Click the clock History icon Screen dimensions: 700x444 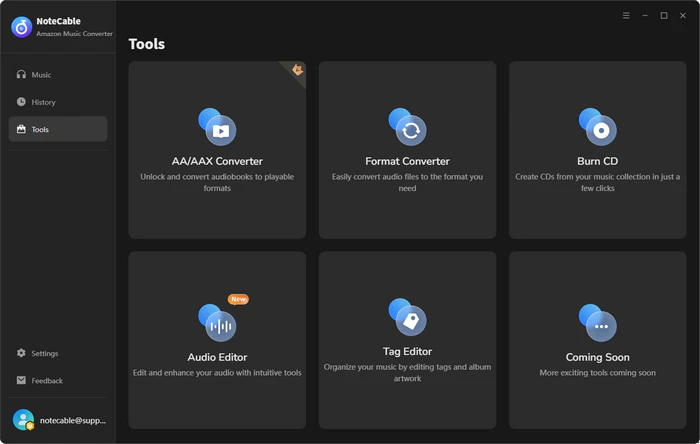point(21,102)
